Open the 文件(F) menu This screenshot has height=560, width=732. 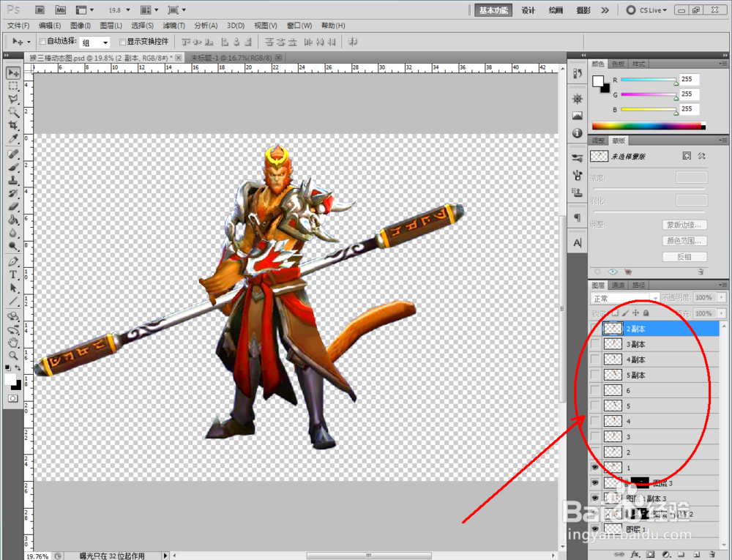point(18,26)
